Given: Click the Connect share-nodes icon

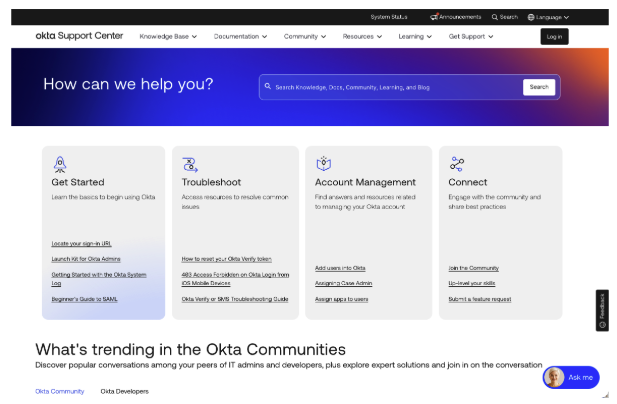Looking at the screenshot, I should tap(457, 164).
